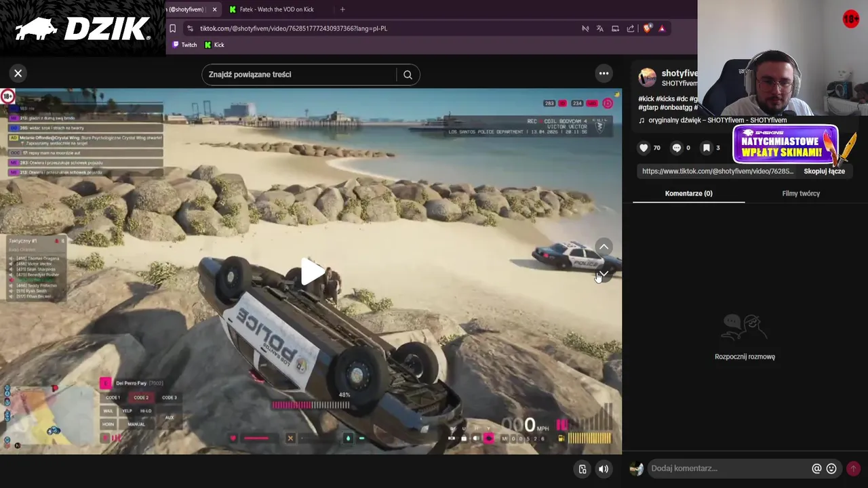
Task: Click the crossed-out N icon in the address bar
Action: 585,28
